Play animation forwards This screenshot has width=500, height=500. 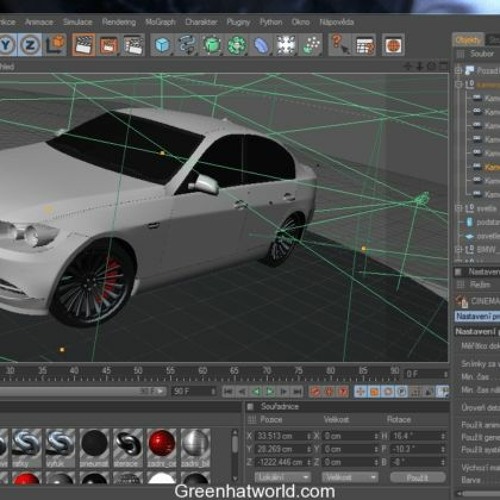tap(270, 391)
